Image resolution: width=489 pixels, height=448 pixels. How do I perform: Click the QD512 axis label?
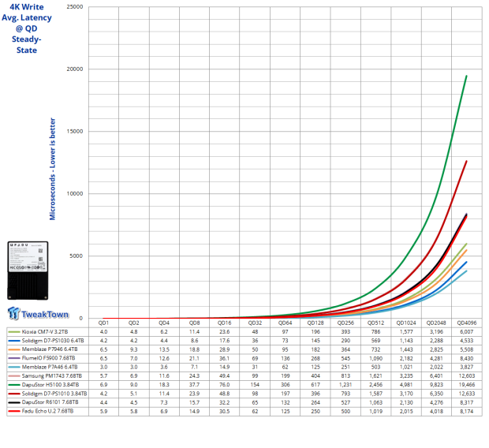375,323
